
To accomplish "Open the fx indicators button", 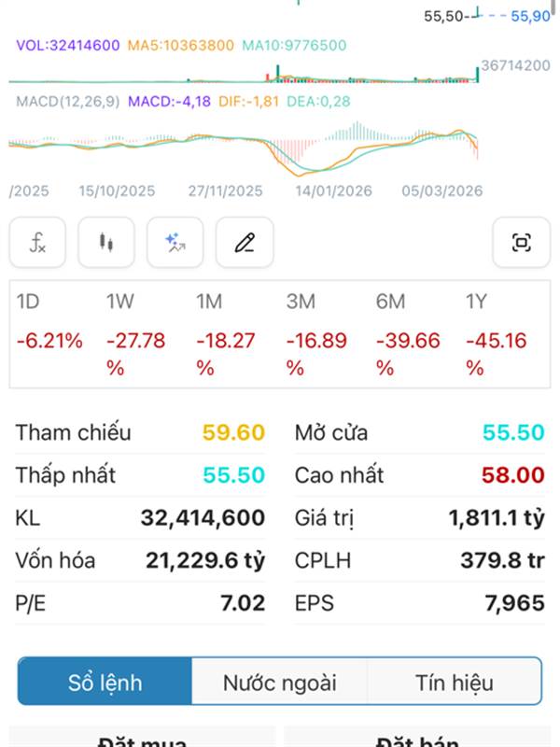I will [x=38, y=243].
